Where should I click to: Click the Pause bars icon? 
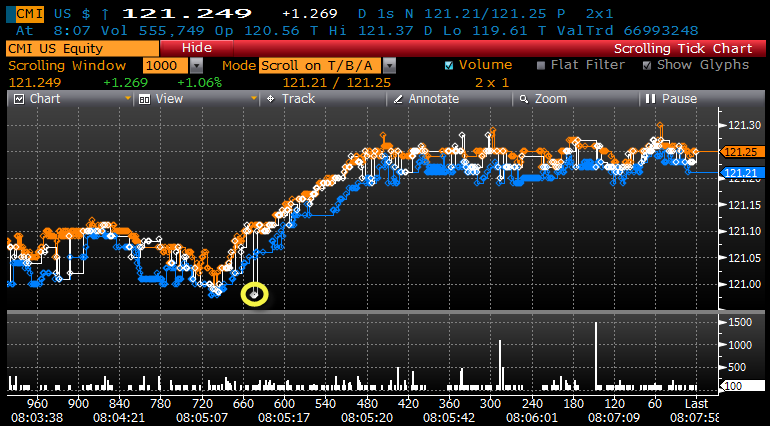[x=651, y=99]
